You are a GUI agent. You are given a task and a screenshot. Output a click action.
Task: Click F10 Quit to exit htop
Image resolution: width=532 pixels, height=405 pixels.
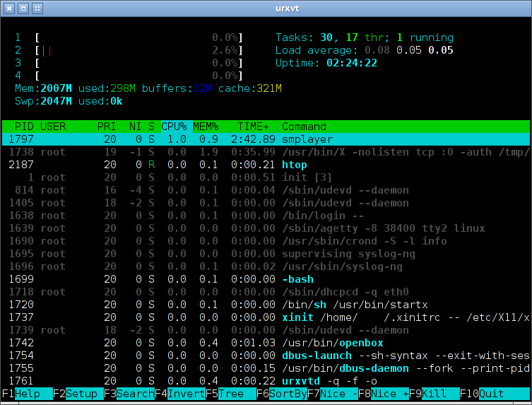click(494, 394)
